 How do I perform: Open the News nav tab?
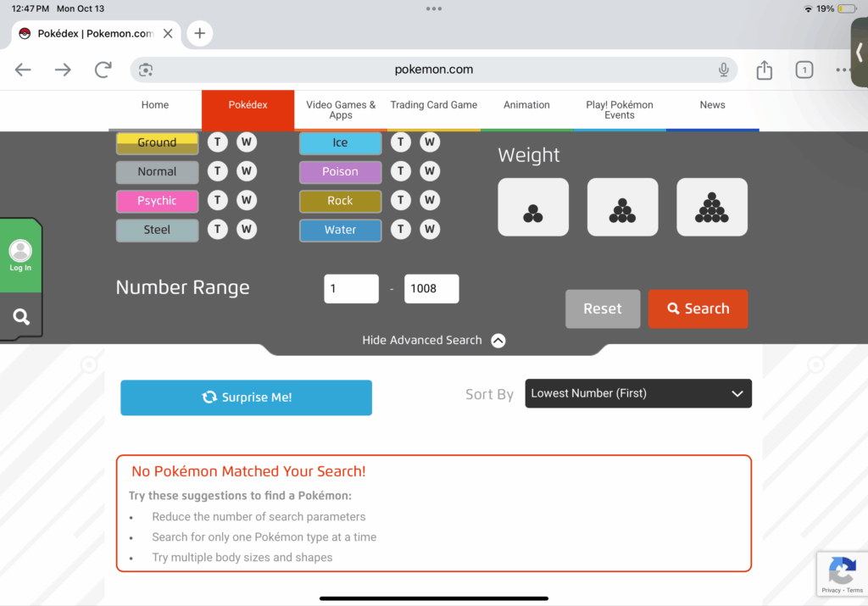tap(712, 109)
